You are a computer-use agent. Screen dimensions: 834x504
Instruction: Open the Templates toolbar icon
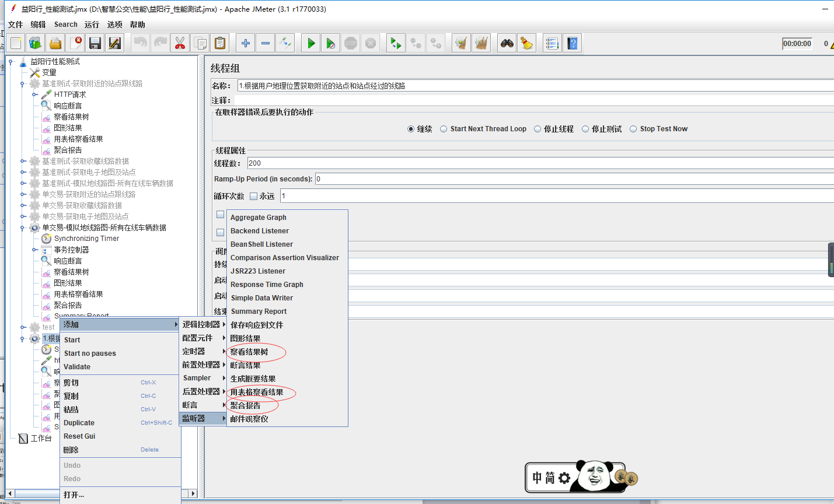[36, 43]
